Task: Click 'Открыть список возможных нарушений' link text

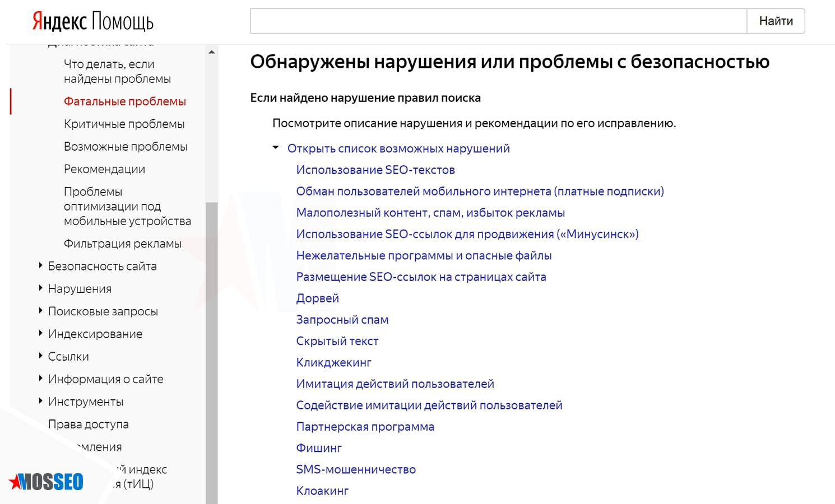Action: coord(398,148)
